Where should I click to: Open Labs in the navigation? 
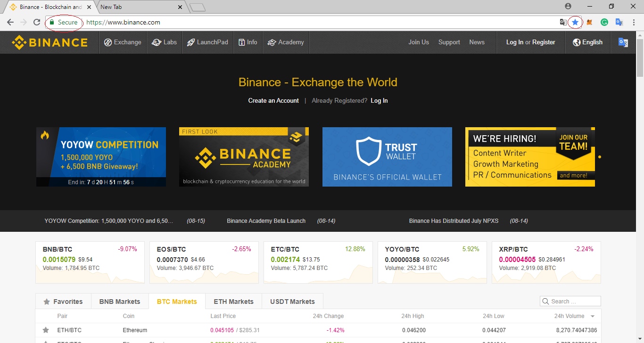tap(164, 42)
